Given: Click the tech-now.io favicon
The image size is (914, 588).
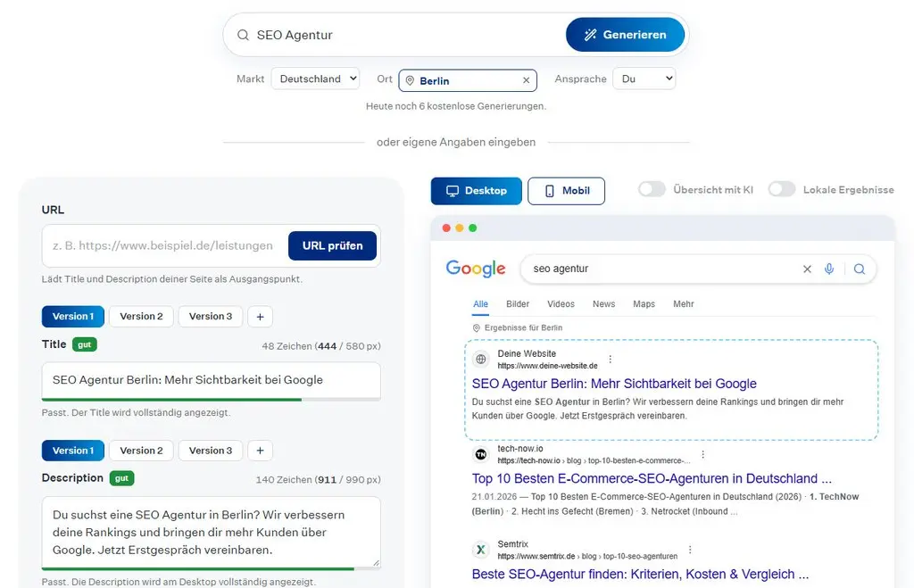Looking at the screenshot, I should 481,454.
